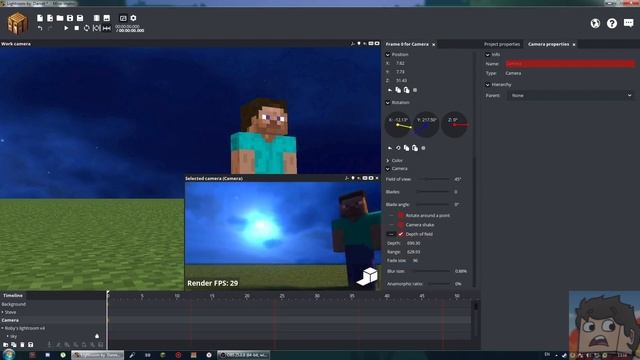This screenshot has height=360, width=640.
Task: Expand Roby's lightroom v4 timeline item
Action: (2, 328)
